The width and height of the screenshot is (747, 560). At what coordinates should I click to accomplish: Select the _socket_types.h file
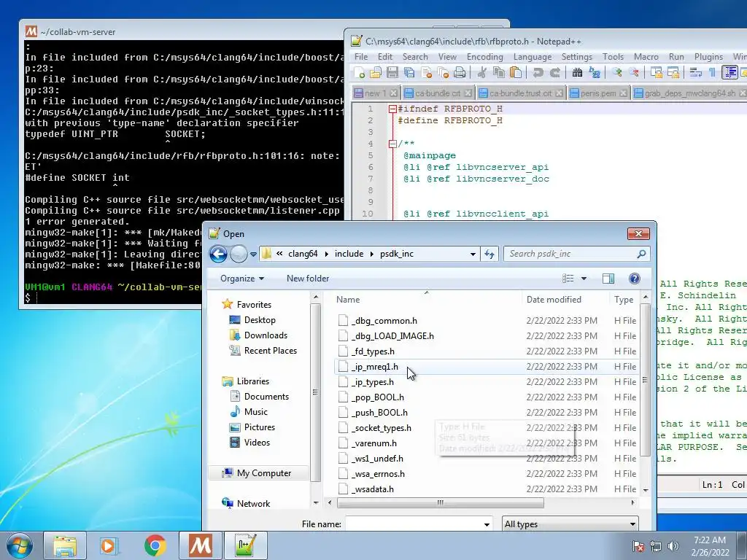[381, 428]
